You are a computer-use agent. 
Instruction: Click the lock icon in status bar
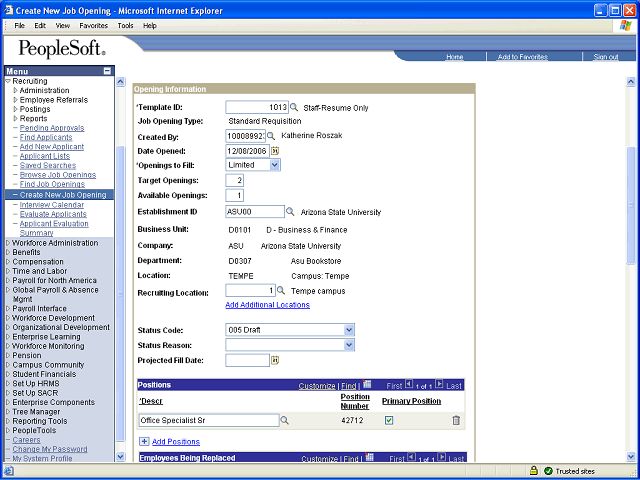533,471
